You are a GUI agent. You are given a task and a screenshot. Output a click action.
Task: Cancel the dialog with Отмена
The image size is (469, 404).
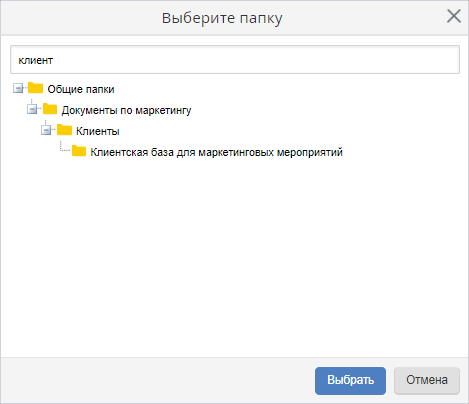[427, 381]
